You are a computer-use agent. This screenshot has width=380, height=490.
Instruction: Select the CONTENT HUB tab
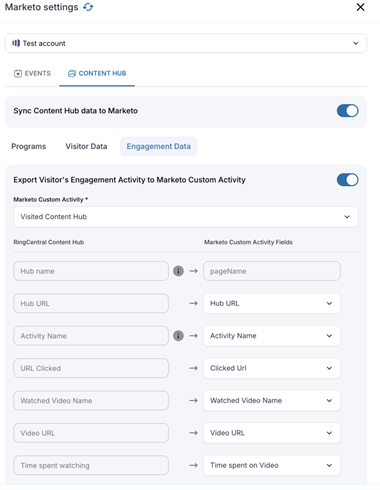[x=97, y=73]
